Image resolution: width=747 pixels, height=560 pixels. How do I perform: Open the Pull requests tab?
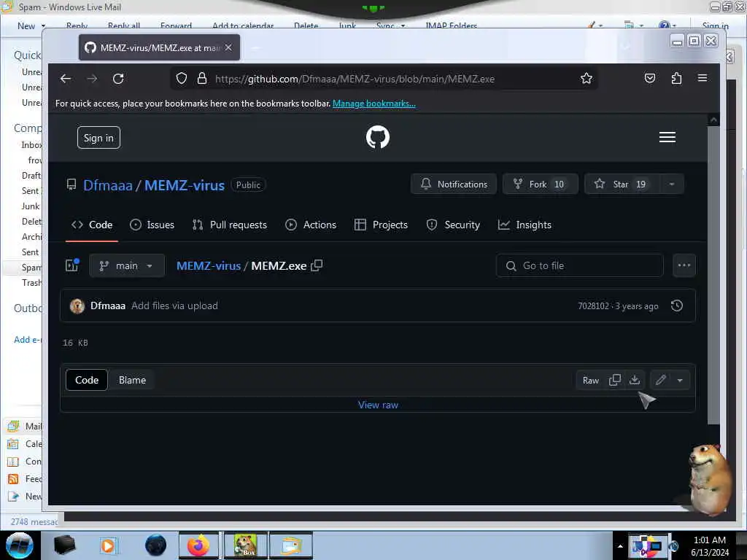click(230, 225)
